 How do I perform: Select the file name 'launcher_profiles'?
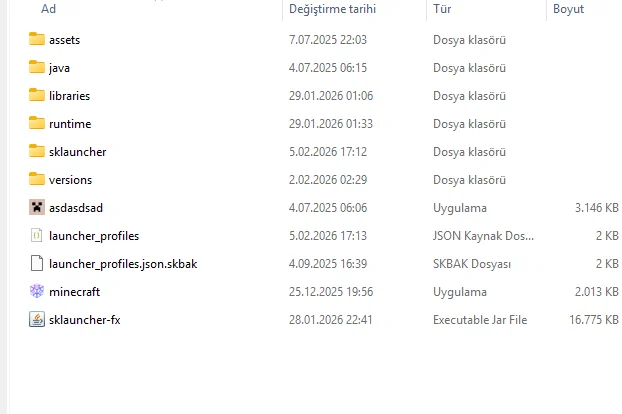(x=94, y=236)
